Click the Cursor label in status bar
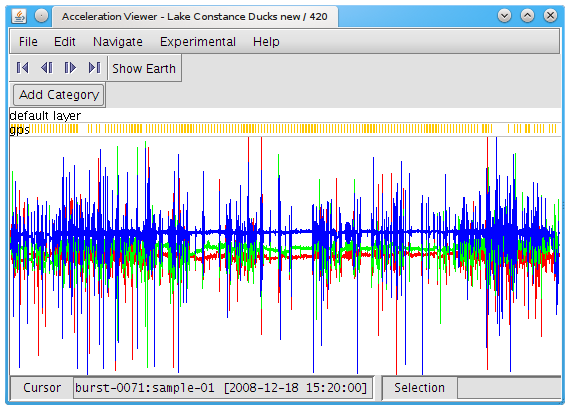Screen dimensions: 570x410 coord(42,388)
